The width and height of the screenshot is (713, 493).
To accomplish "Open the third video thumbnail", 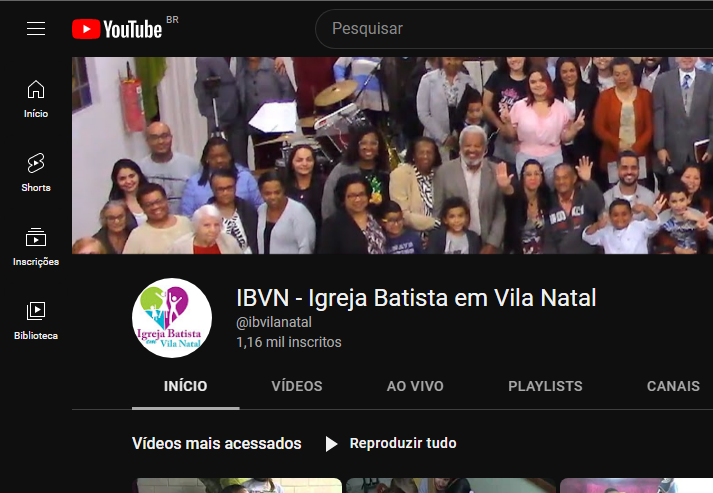I will [636, 485].
